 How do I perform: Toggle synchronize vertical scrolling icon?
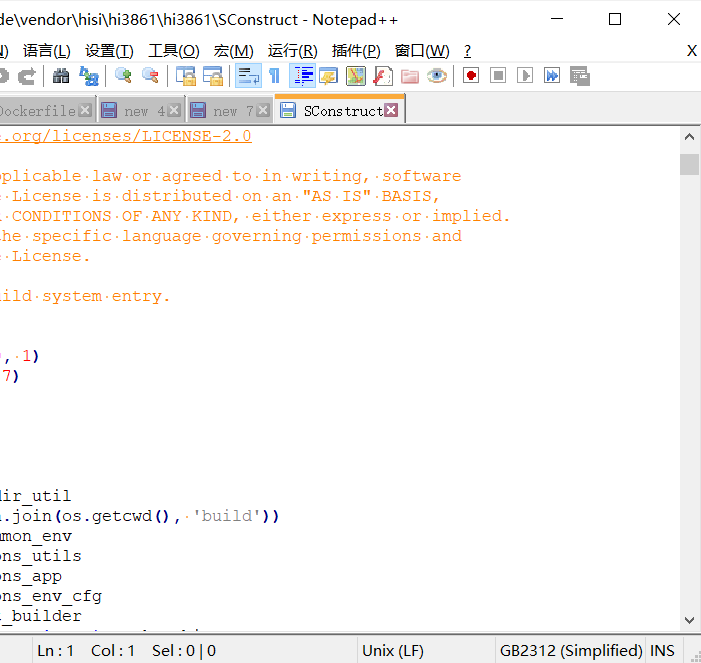(x=186, y=76)
